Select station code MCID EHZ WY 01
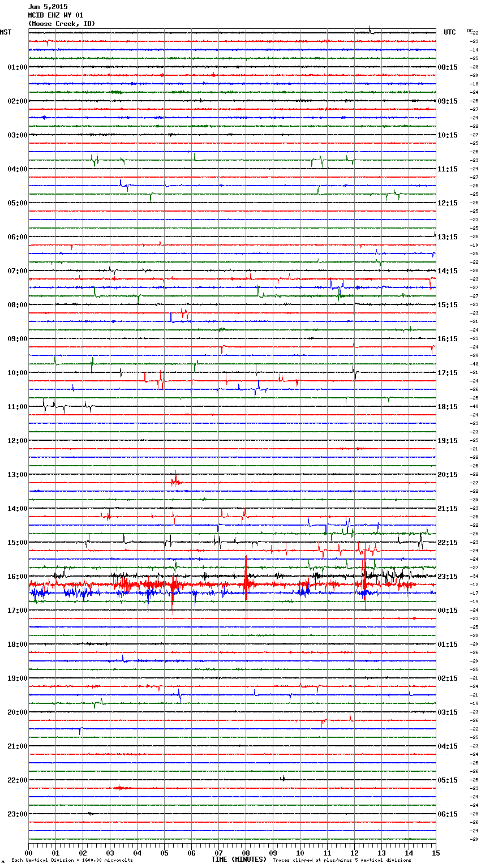 [x=55, y=15]
